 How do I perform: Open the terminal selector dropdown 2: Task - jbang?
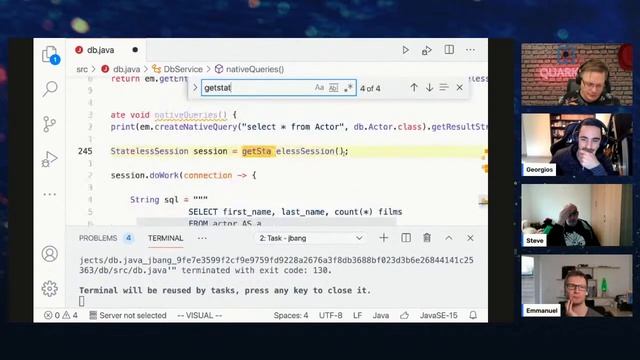311,238
